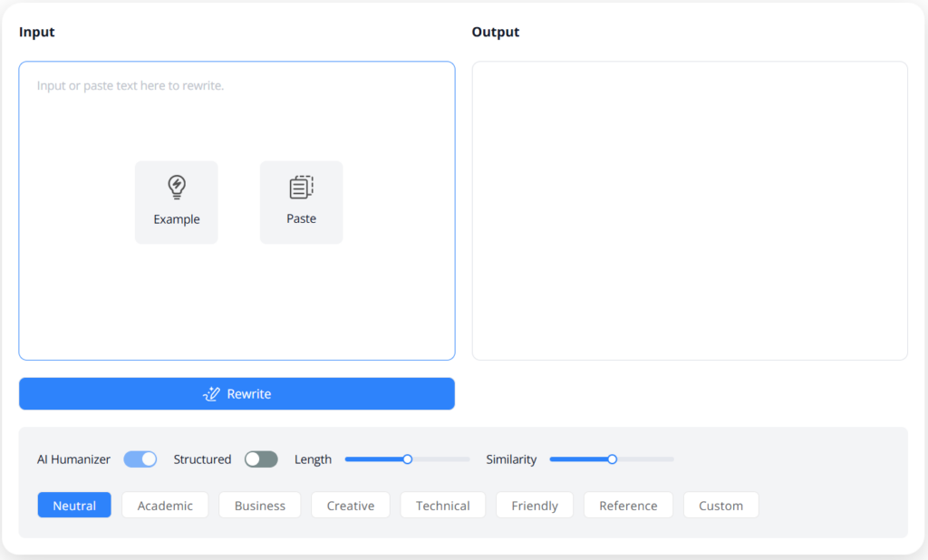Enable the AI Humanizer toggle
Viewport: 928px width, 560px height.
(140, 459)
